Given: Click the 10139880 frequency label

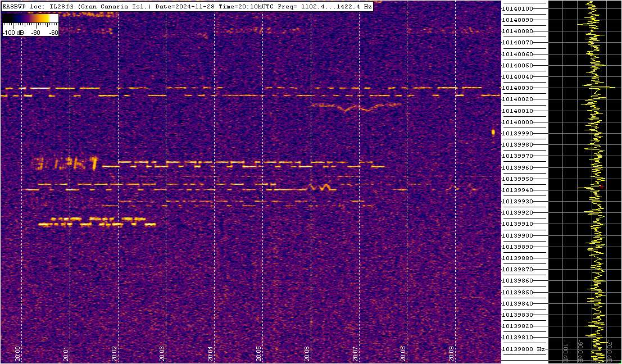Looking at the screenshot, I should point(517,258).
